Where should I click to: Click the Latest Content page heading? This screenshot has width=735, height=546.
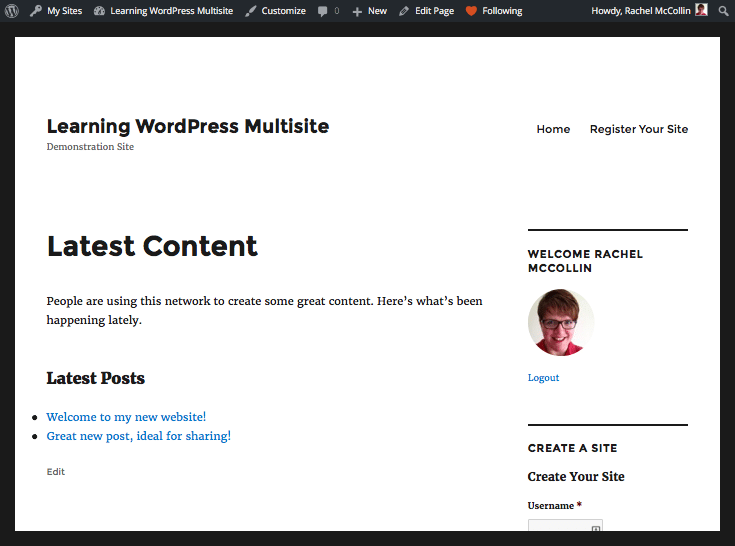pyautogui.click(x=152, y=246)
